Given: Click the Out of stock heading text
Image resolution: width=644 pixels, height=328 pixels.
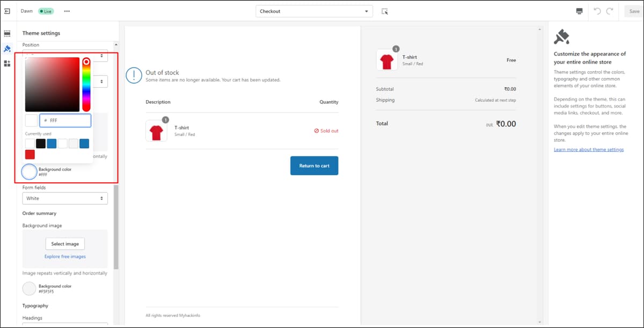Looking at the screenshot, I should (x=162, y=72).
